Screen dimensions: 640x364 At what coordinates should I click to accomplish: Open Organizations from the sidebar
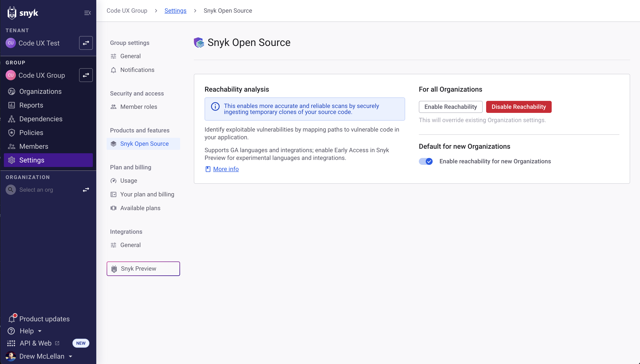point(40,91)
